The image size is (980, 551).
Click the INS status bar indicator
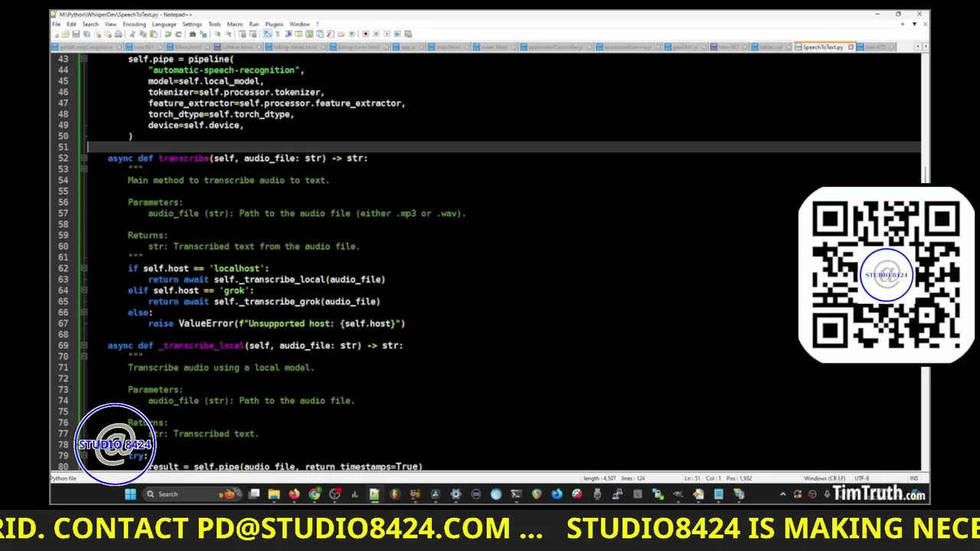(x=913, y=478)
